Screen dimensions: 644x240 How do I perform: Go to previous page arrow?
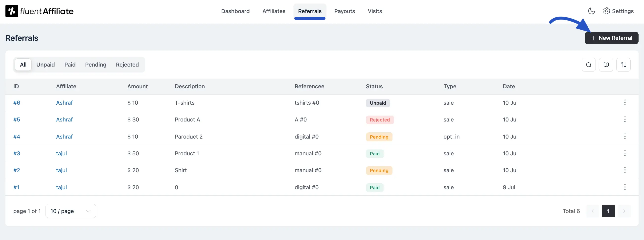tap(592, 211)
